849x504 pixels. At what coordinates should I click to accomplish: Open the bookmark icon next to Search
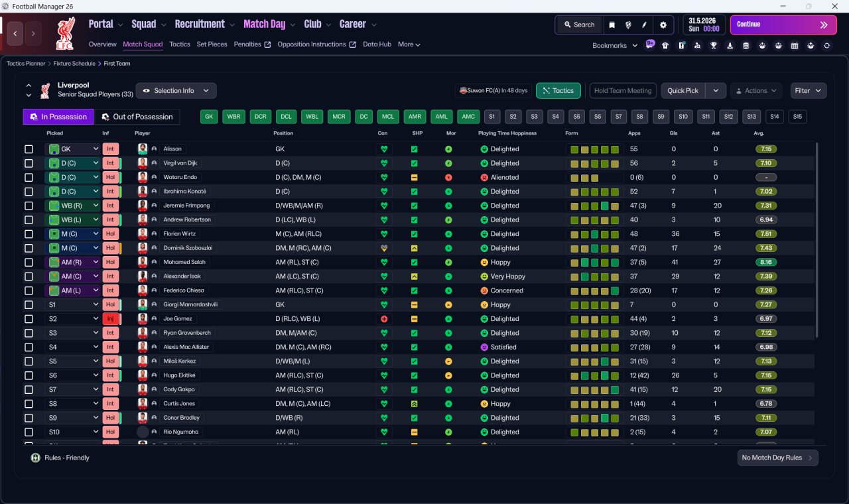point(612,25)
